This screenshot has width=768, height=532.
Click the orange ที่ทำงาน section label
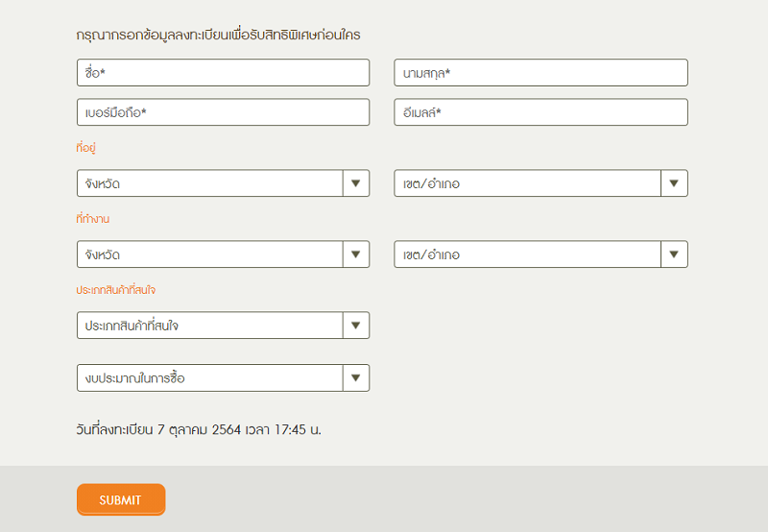[92, 219]
